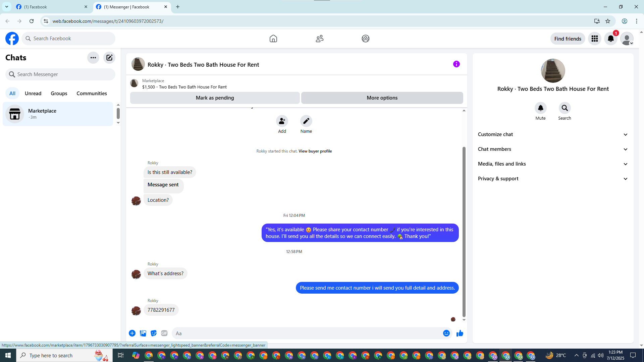
Task: Expand Media, files and links section
Action: (x=552, y=164)
